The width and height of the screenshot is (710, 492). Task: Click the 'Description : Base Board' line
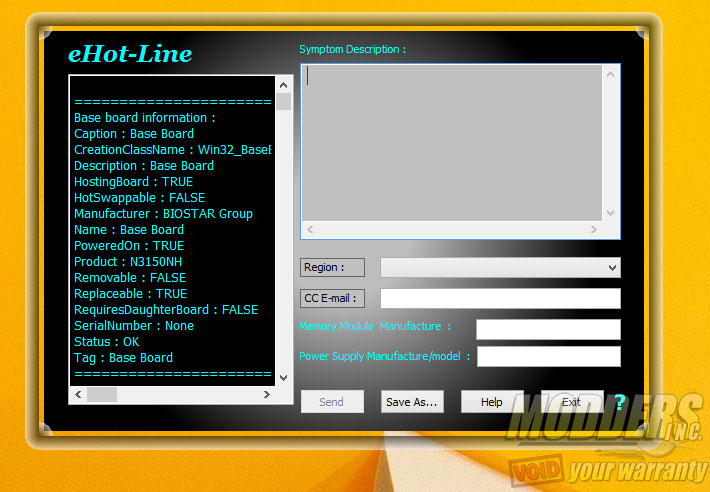[x=144, y=166]
